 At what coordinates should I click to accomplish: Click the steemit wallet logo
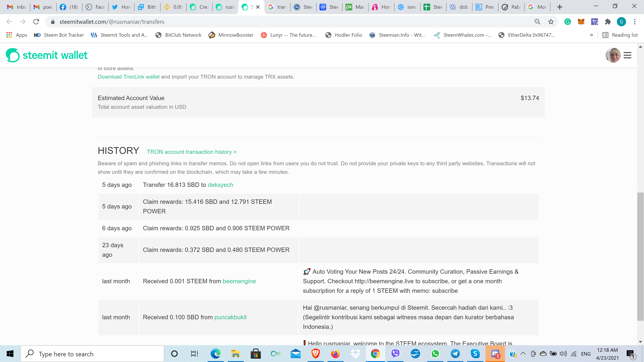tap(46, 55)
